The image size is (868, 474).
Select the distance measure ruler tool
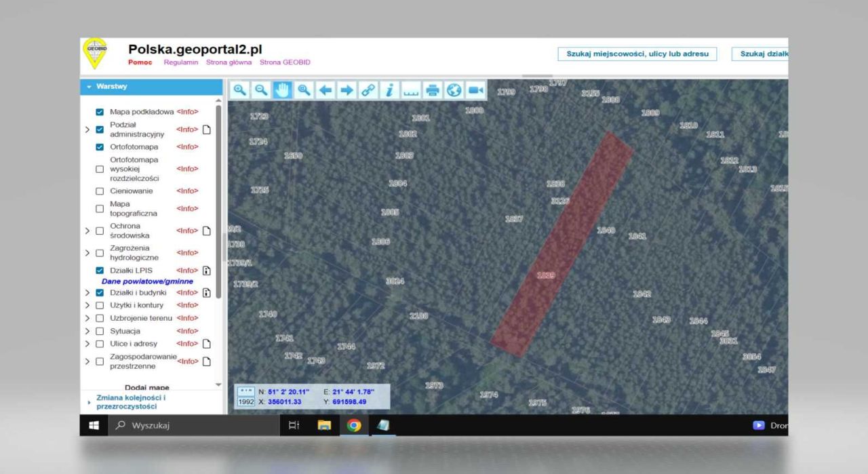coord(411,90)
